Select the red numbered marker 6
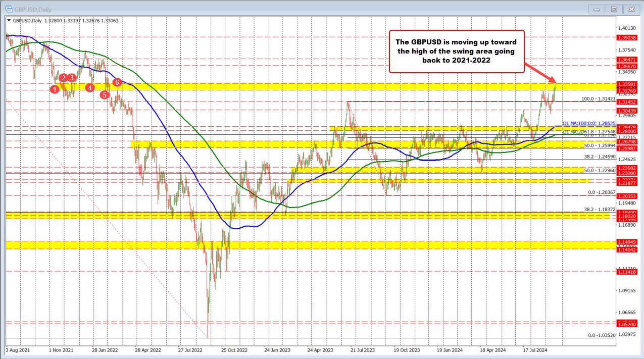The height and width of the screenshot is (359, 644). coord(117,82)
